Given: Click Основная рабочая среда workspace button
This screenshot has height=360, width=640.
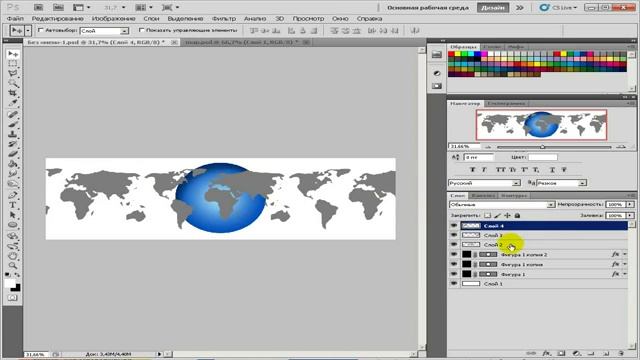Looking at the screenshot, I should tap(428, 7).
